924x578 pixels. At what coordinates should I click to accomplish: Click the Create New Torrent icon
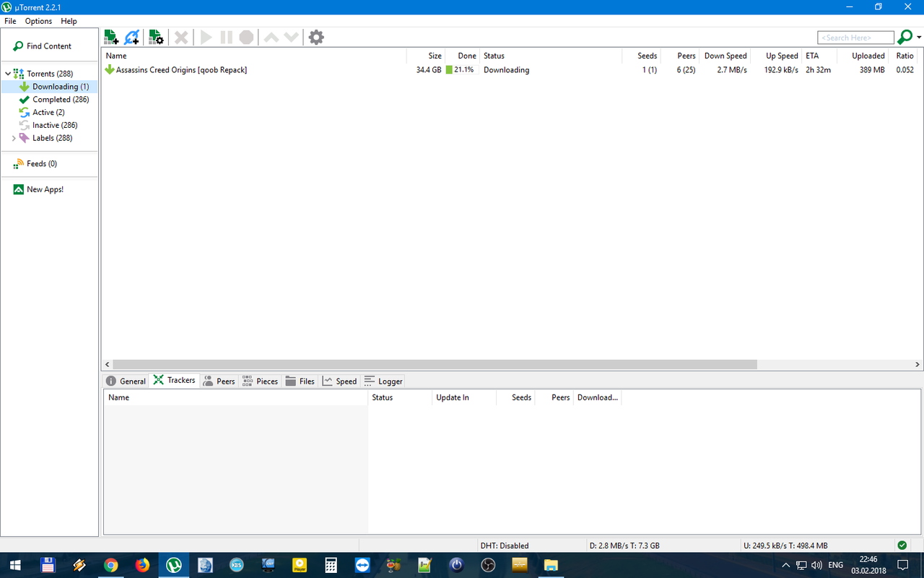(x=155, y=37)
